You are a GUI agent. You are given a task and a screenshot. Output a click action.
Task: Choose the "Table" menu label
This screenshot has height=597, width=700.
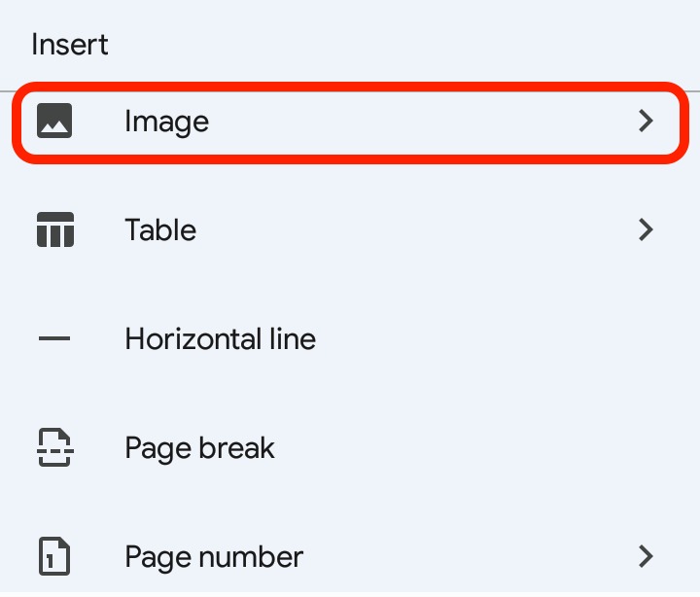160,230
